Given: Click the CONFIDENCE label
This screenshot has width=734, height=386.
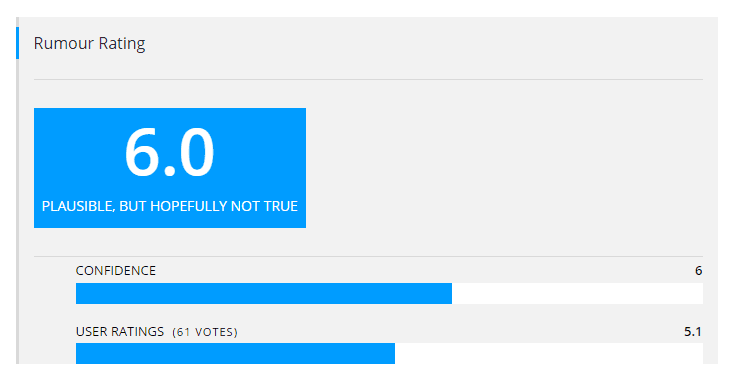Looking at the screenshot, I should click(116, 270).
